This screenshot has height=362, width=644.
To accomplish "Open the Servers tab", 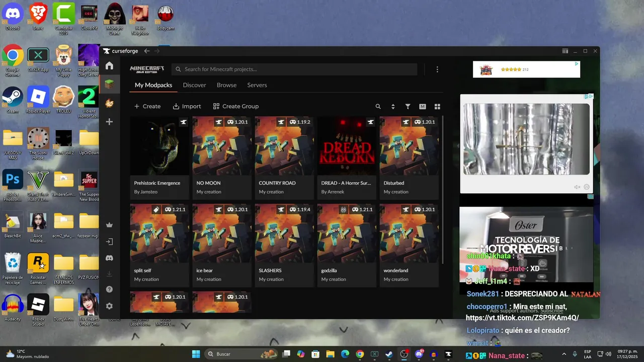I will click(x=257, y=85).
